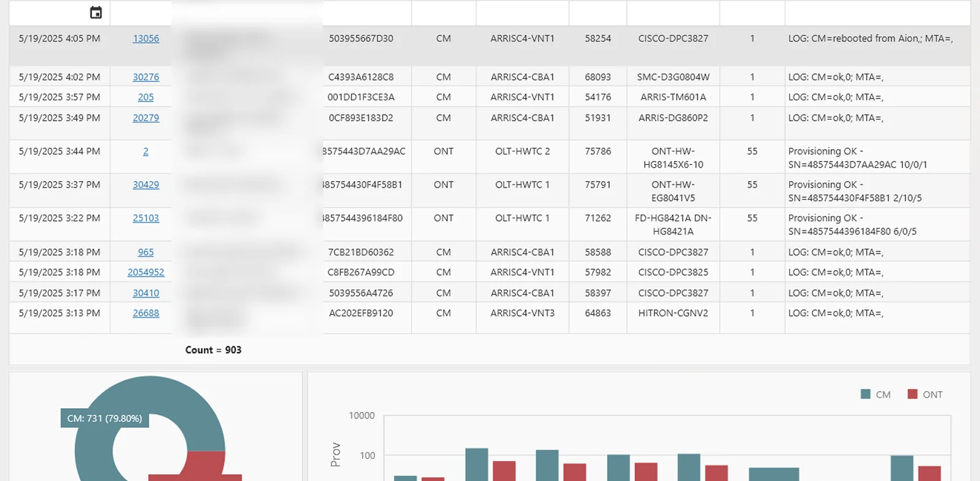The image size is (980, 481).
Task: Open account link 26688
Action: point(146,313)
